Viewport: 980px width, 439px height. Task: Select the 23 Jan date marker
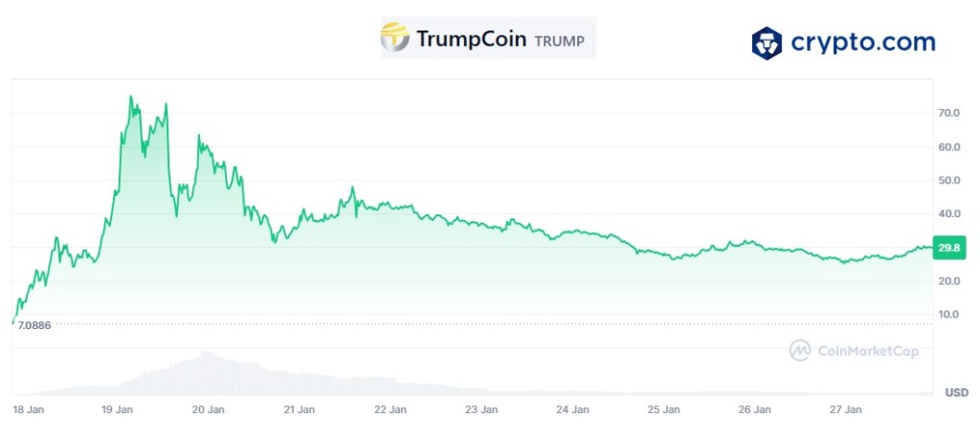click(481, 410)
